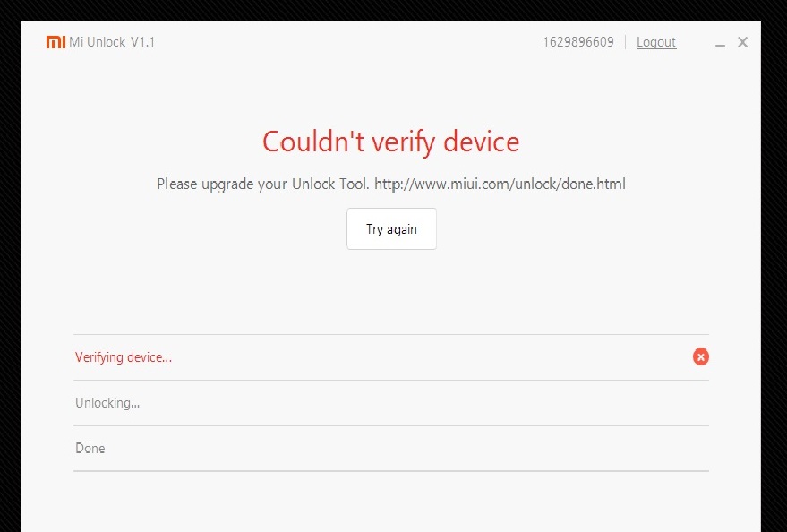Click the orange Mi logo icon

[x=56, y=42]
